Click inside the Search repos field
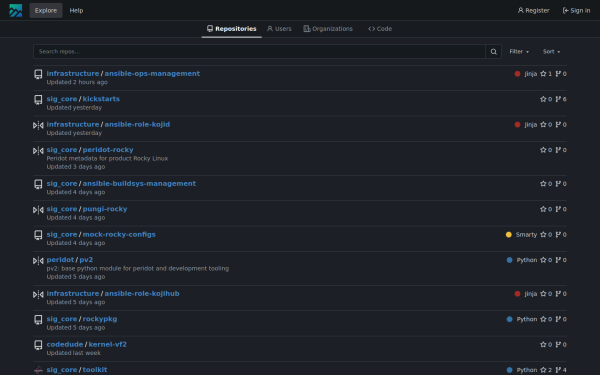600x375 pixels. [x=259, y=52]
